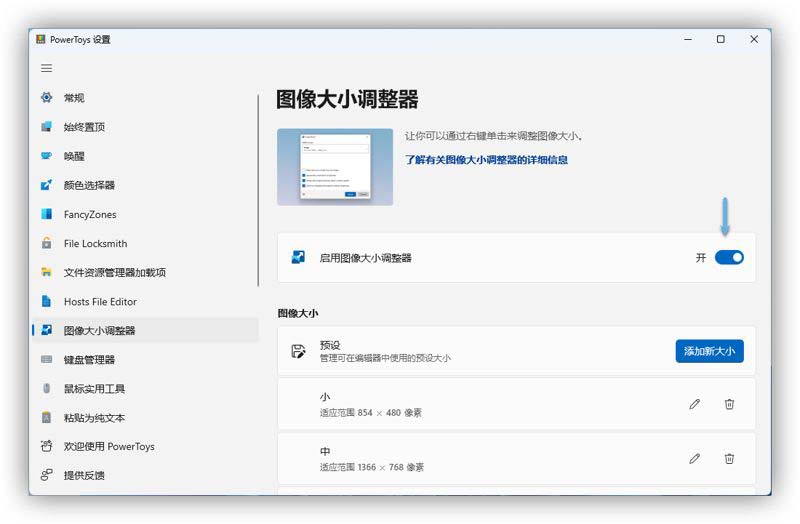Click the Image Resizer preview thumbnail
Image resolution: width=800 pixels, height=524 pixels.
pos(334,167)
